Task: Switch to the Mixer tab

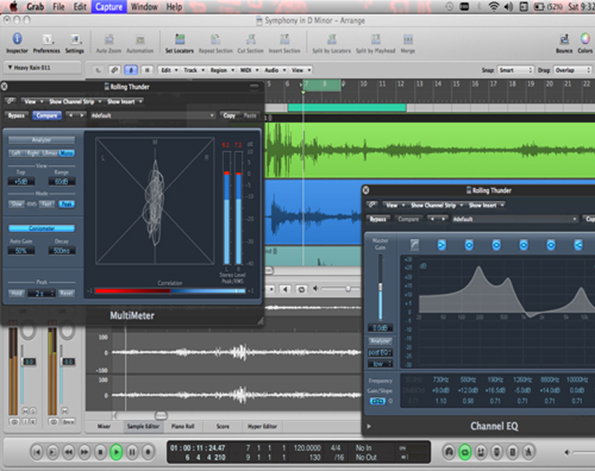Action: click(x=104, y=426)
